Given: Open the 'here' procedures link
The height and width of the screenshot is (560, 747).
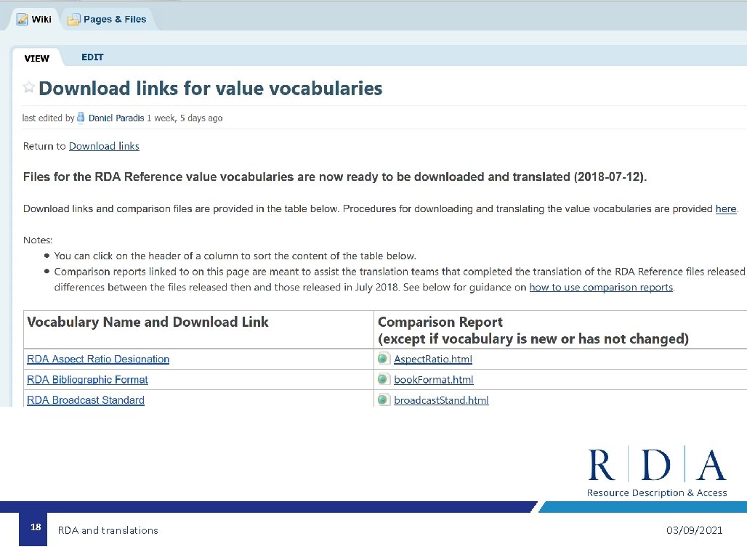Looking at the screenshot, I should [x=725, y=208].
